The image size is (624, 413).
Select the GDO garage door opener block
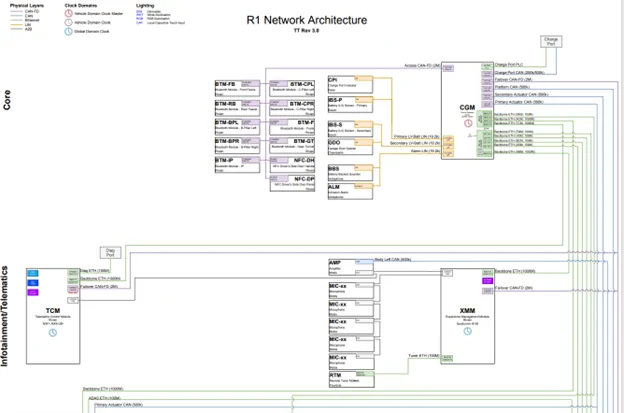pyautogui.click(x=350, y=147)
